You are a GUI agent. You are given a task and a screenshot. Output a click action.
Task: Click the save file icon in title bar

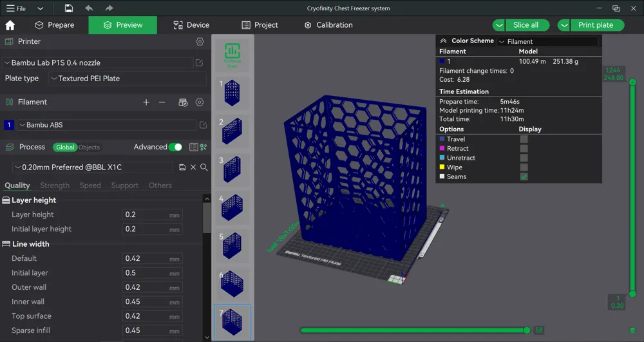point(69,8)
